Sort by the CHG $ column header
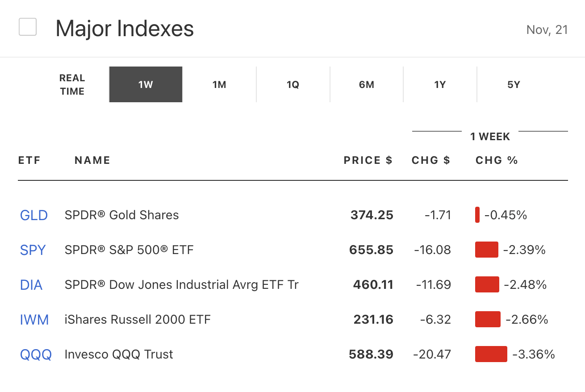The height and width of the screenshot is (392, 585). pyautogui.click(x=431, y=160)
